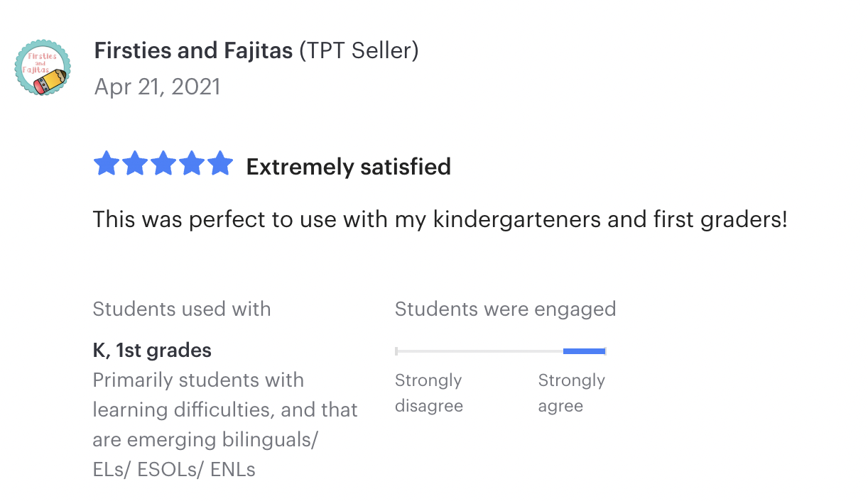868x501 pixels.
Task: Click the "Strongly agree" scale label
Action: click(571, 393)
